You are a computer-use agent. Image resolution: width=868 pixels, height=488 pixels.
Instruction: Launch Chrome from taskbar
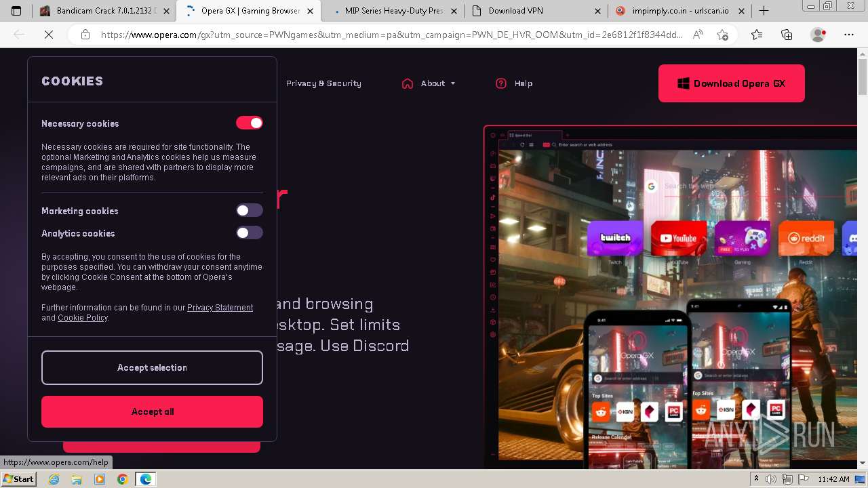(x=122, y=479)
